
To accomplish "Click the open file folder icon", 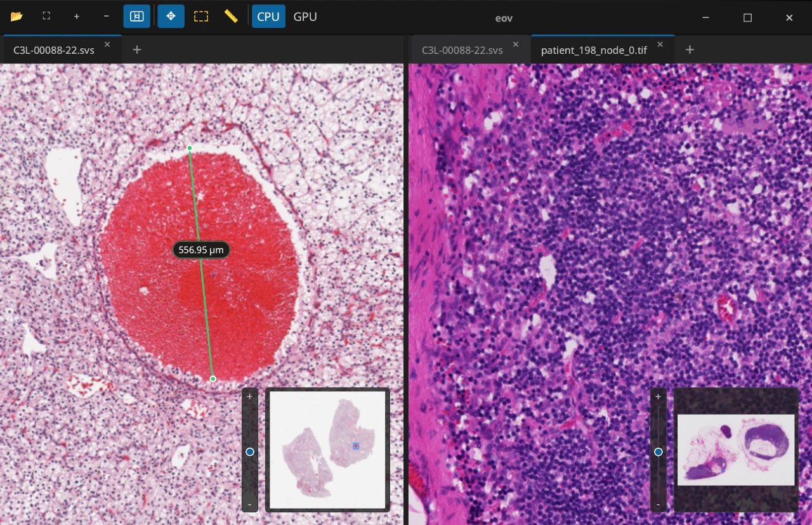I will [16, 16].
